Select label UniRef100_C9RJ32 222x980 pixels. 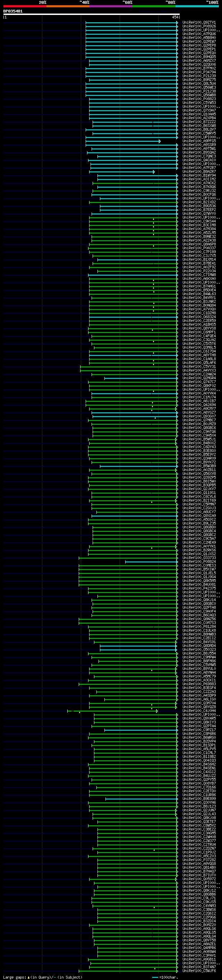[x=199, y=191]
